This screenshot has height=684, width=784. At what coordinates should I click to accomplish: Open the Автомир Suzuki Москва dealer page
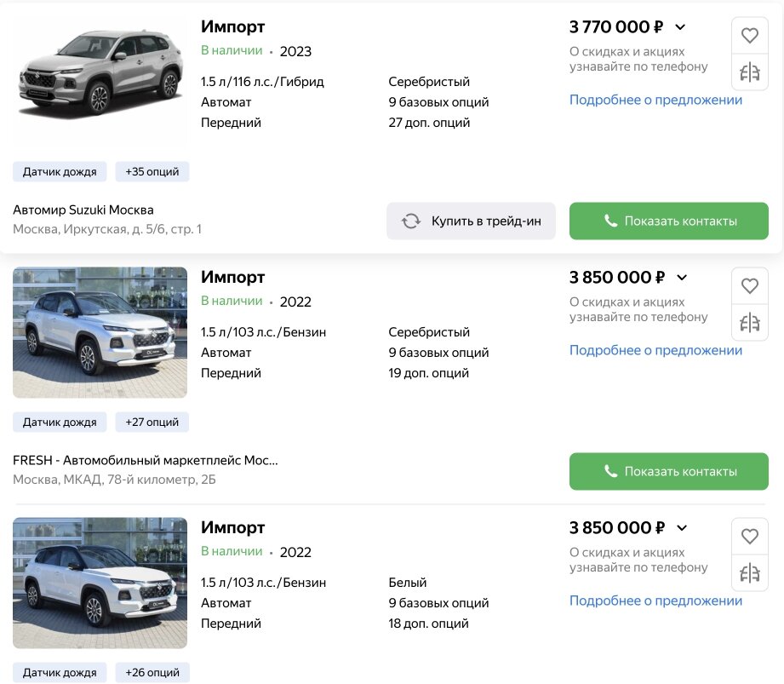[83, 210]
